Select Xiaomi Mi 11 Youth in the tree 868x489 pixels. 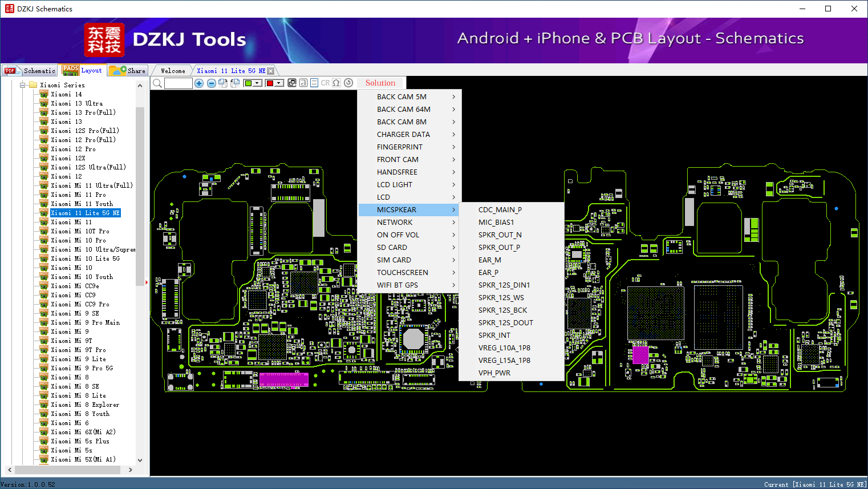click(x=82, y=204)
